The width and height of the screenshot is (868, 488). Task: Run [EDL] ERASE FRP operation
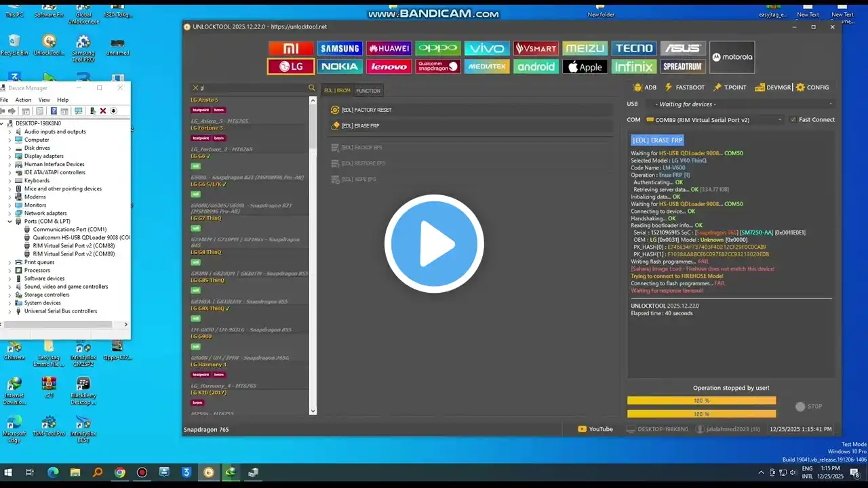471,125
